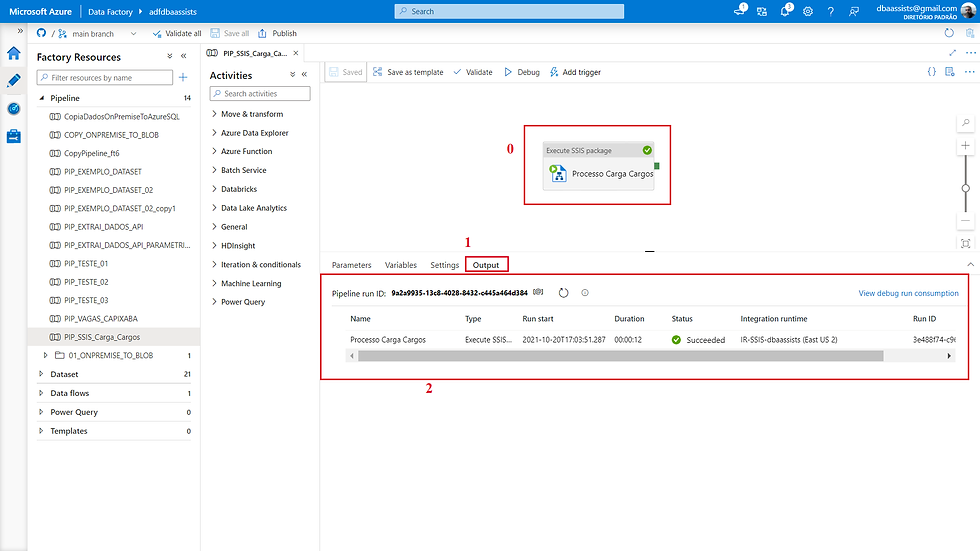Image resolution: width=980 pixels, height=551 pixels.
Task: Open the pipeline JSON code view
Action: (931, 72)
